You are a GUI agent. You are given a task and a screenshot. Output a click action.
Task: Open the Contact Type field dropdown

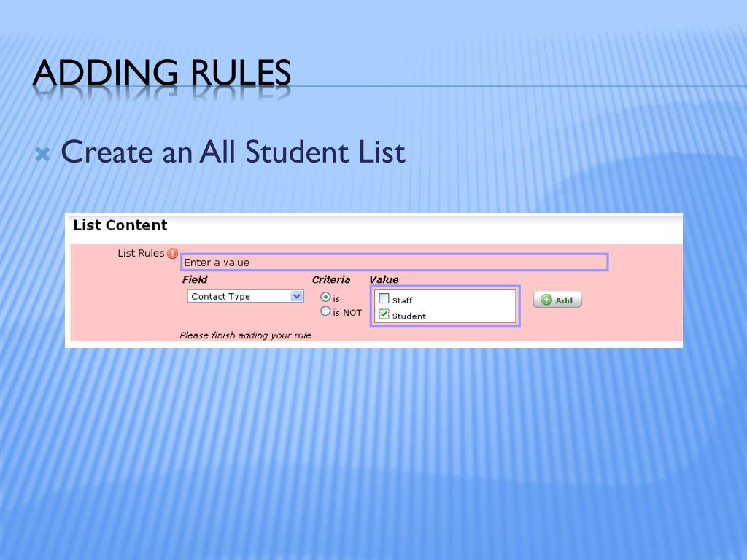(x=245, y=296)
